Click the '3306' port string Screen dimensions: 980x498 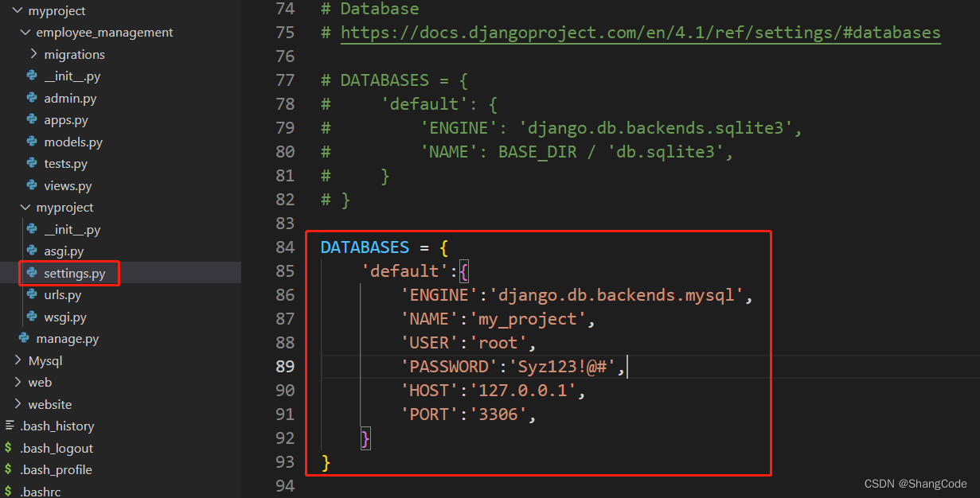tap(498, 414)
